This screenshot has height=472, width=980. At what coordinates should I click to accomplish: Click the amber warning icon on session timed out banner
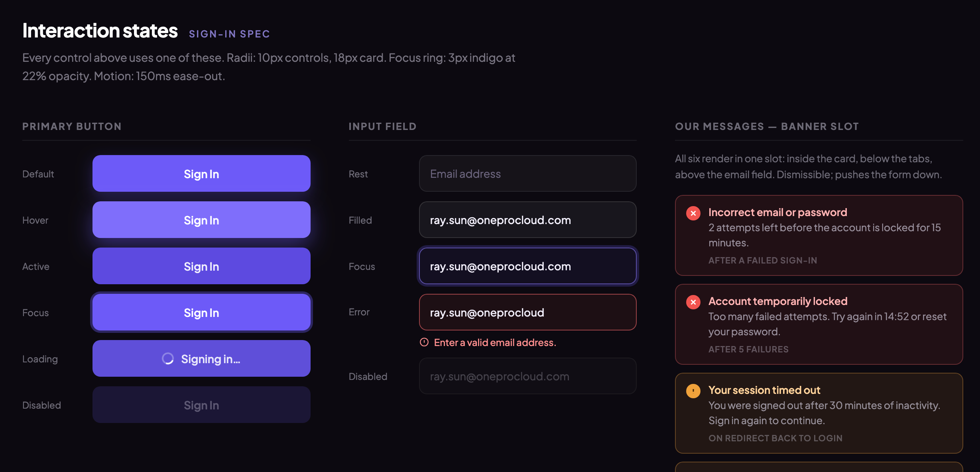[x=693, y=391]
